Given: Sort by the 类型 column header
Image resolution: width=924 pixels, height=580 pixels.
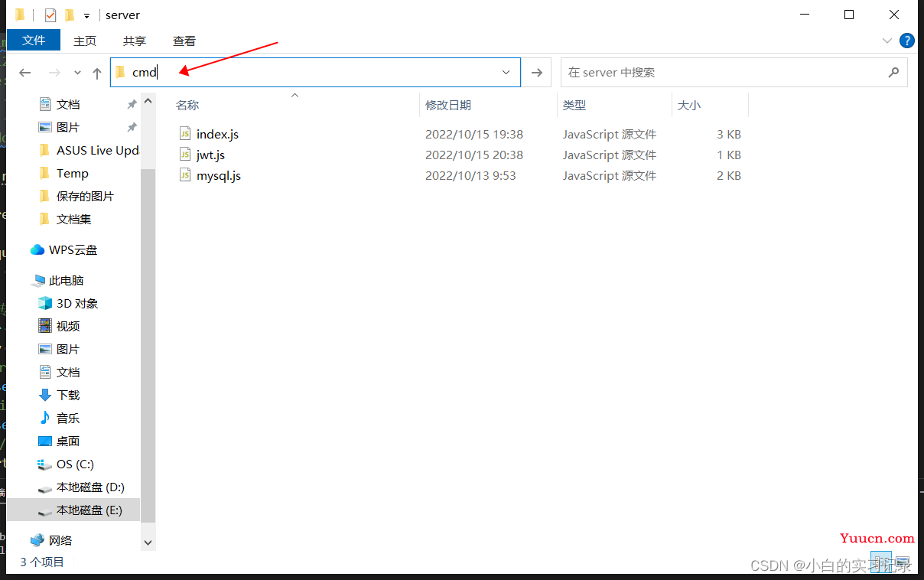Looking at the screenshot, I should [574, 106].
